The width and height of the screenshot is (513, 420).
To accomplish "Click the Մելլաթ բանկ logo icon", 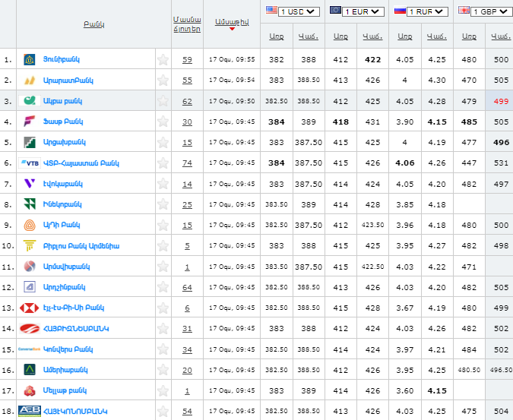I will pyautogui.click(x=30, y=390).
